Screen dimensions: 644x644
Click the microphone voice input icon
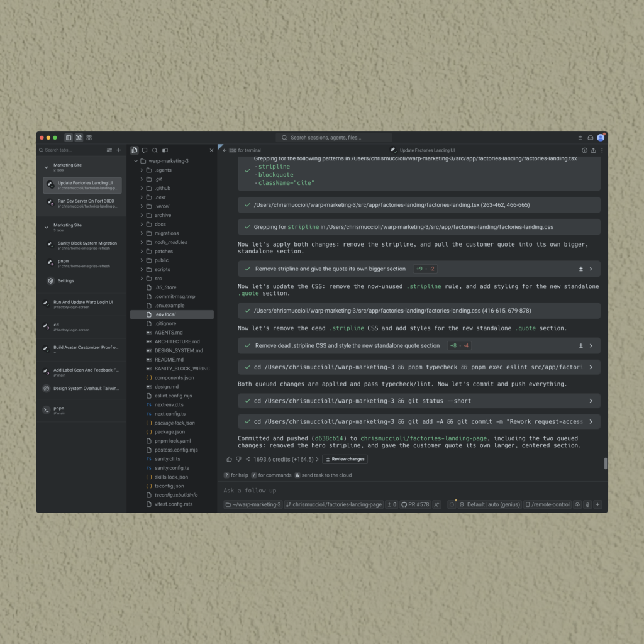[x=587, y=504]
